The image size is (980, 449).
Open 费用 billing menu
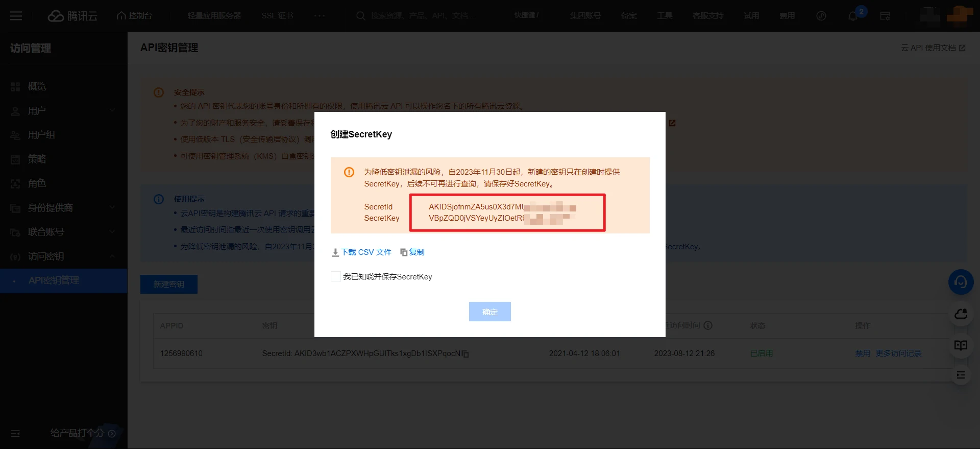pyautogui.click(x=787, y=16)
